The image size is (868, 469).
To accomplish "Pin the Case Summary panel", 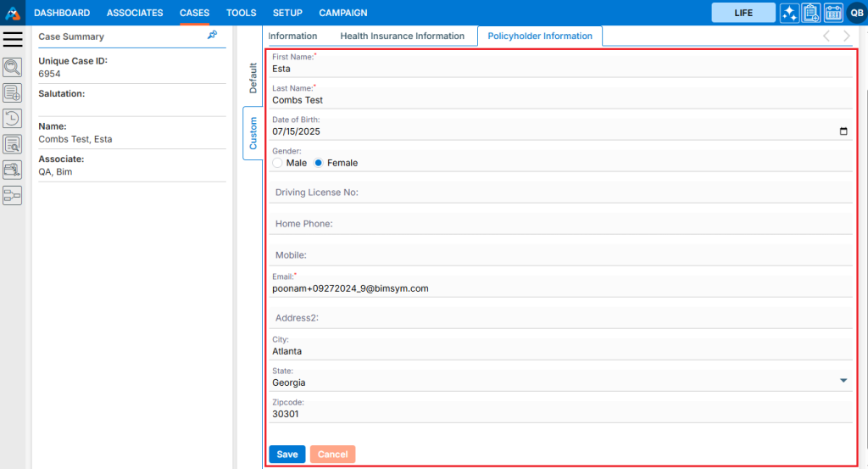I will coord(212,36).
